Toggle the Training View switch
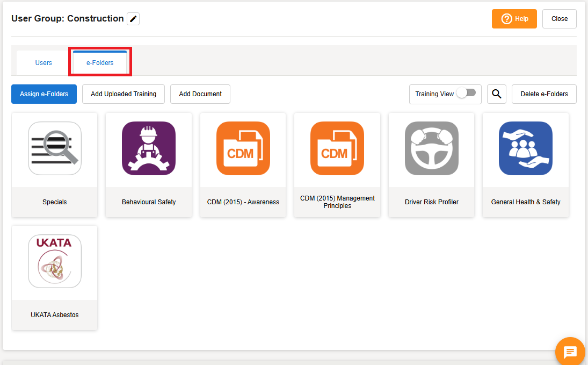 (466, 94)
